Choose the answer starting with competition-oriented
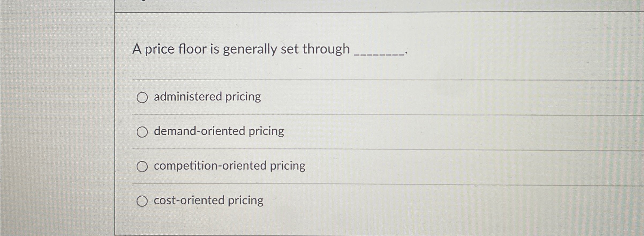Image resolution: width=644 pixels, height=236 pixels. (230, 166)
